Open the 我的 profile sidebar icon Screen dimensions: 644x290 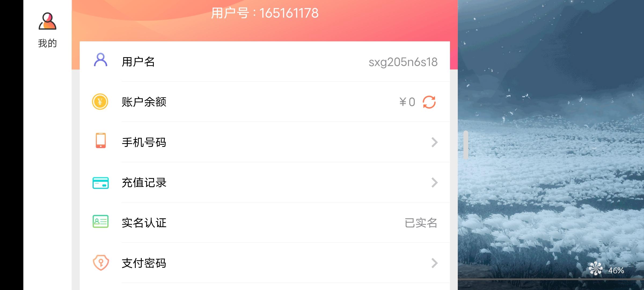(47, 21)
